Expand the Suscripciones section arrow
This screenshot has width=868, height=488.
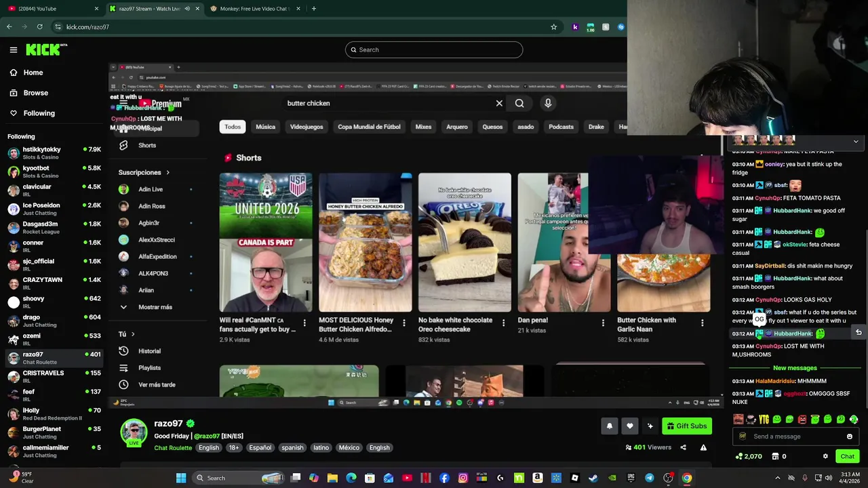(167, 172)
